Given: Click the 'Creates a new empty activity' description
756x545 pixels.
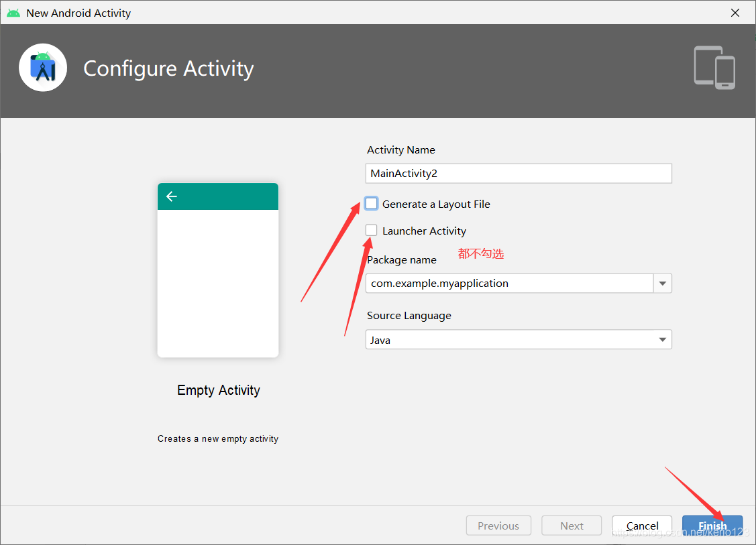Looking at the screenshot, I should [218, 438].
